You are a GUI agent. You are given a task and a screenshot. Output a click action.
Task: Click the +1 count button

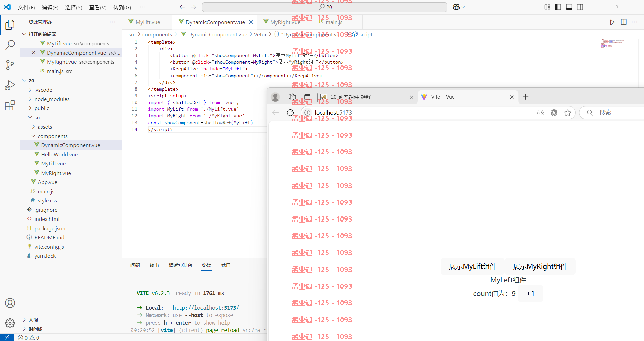click(x=530, y=294)
